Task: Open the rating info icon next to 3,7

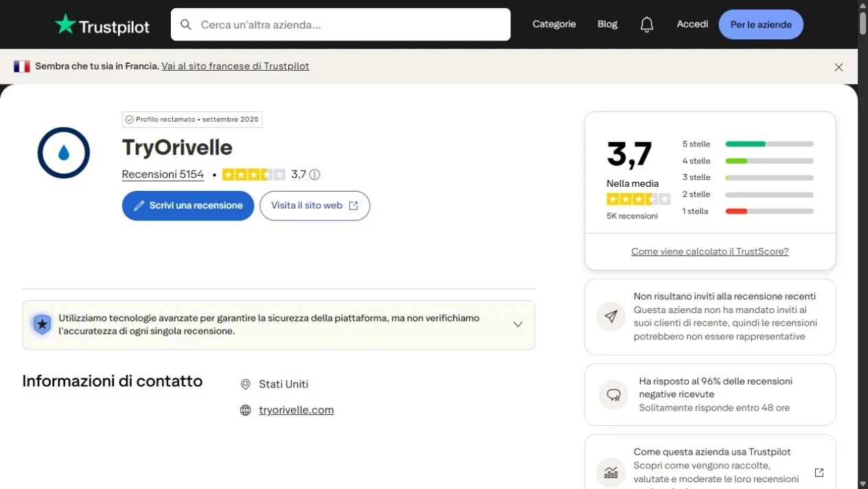Action: 315,174
